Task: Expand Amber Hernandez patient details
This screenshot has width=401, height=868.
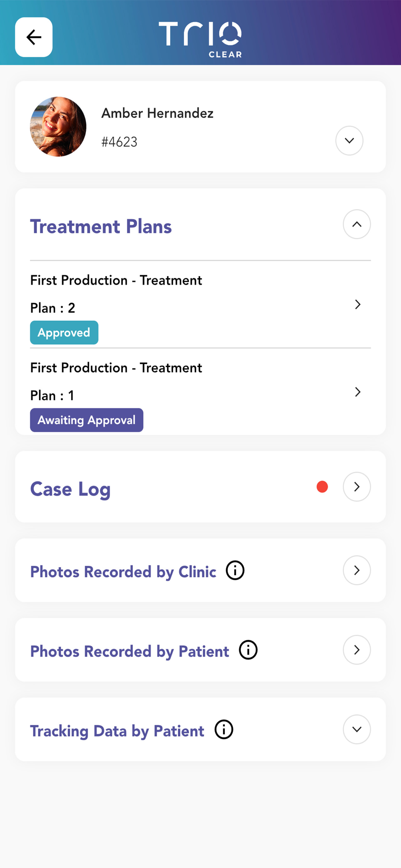Action: (349, 141)
